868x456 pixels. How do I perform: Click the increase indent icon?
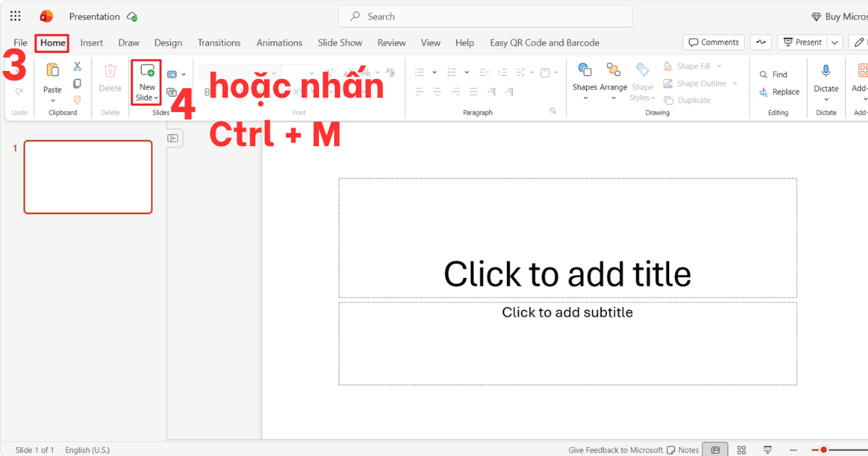coord(503,72)
